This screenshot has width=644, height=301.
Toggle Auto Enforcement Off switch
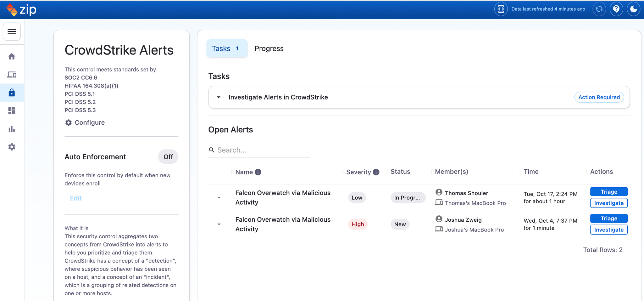168,157
